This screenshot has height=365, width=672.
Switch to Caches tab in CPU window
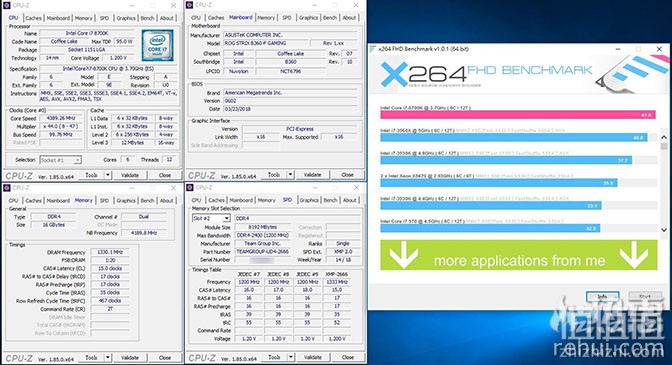point(33,18)
